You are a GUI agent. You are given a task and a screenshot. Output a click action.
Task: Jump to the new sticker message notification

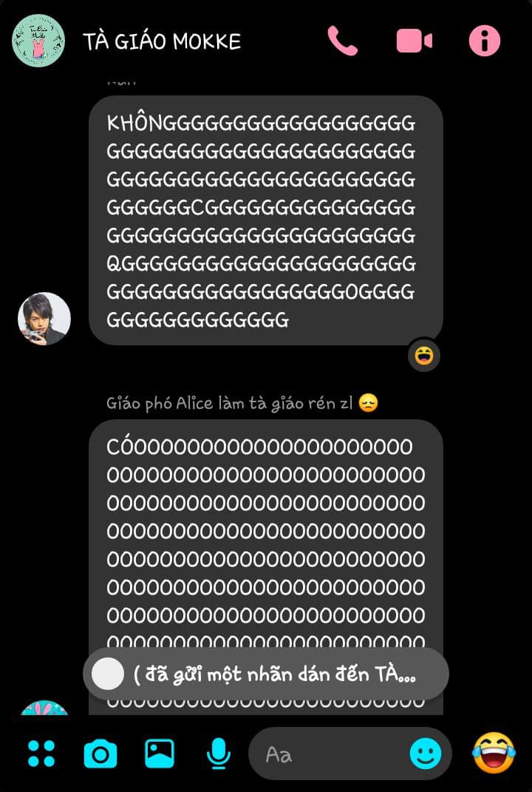point(266,674)
